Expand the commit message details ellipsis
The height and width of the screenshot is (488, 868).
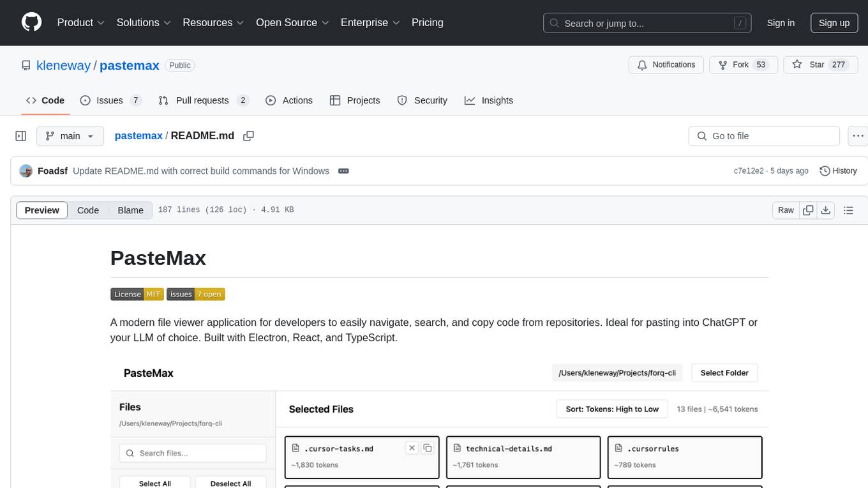tap(343, 171)
